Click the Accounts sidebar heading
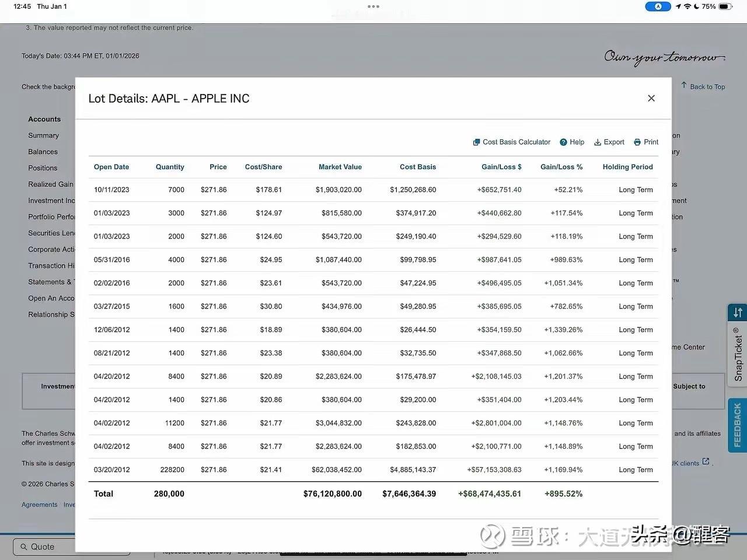747x560 pixels. point(44,119)
